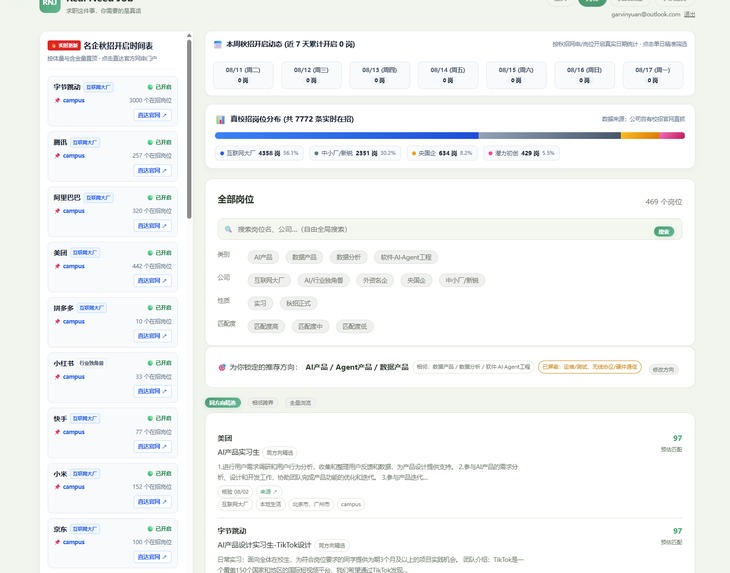Toggle the 秋招正式 job type chip
Screen dimensions: 730x573
click(298, 303)
